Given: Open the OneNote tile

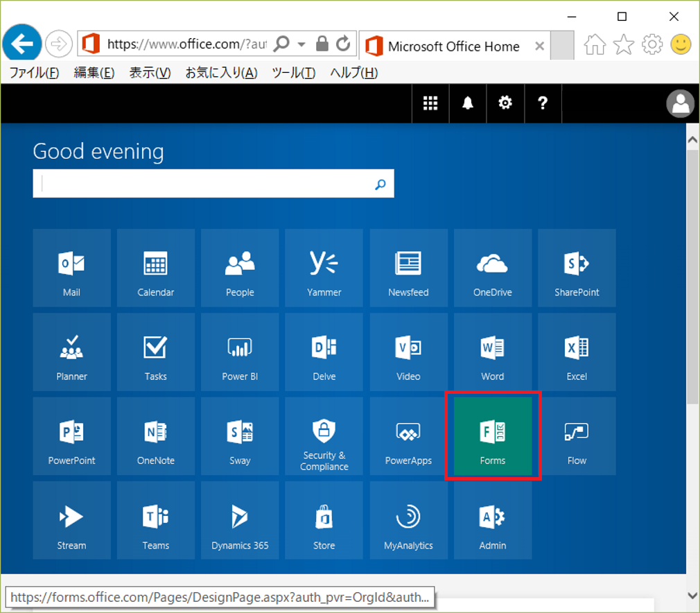Looking at the screenshot, I should 156,436.
